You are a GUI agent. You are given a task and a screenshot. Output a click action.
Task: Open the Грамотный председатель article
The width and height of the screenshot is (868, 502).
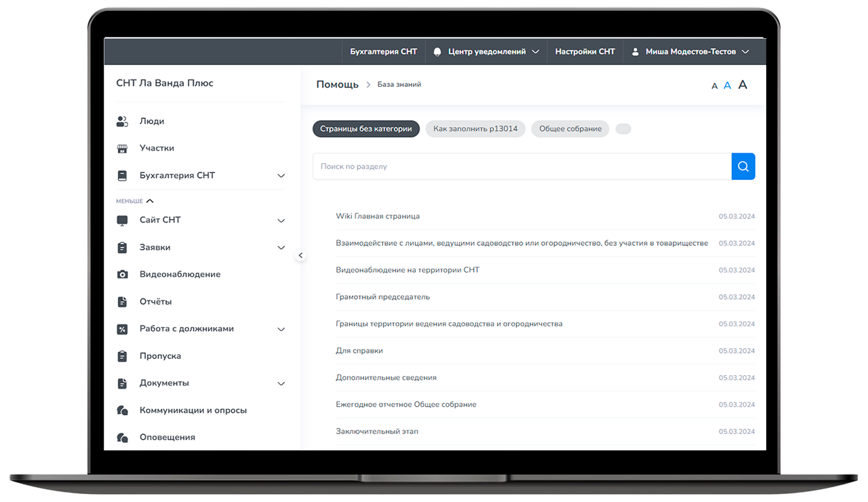(382, 297)
